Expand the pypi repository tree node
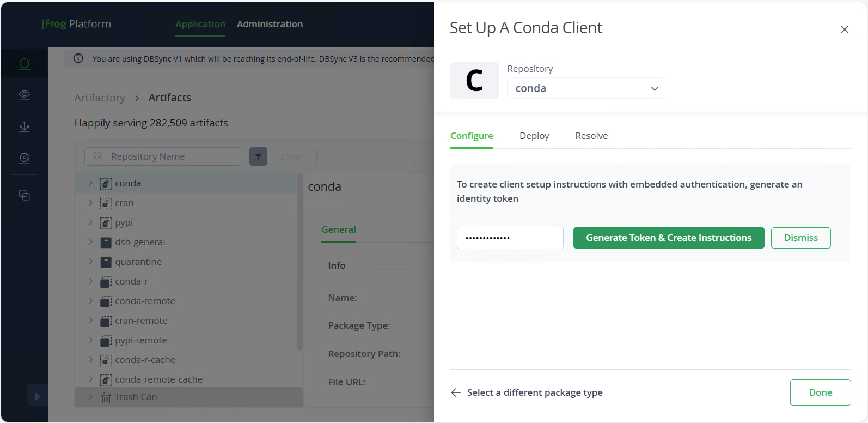868x423 pixels. pos(90,222)
